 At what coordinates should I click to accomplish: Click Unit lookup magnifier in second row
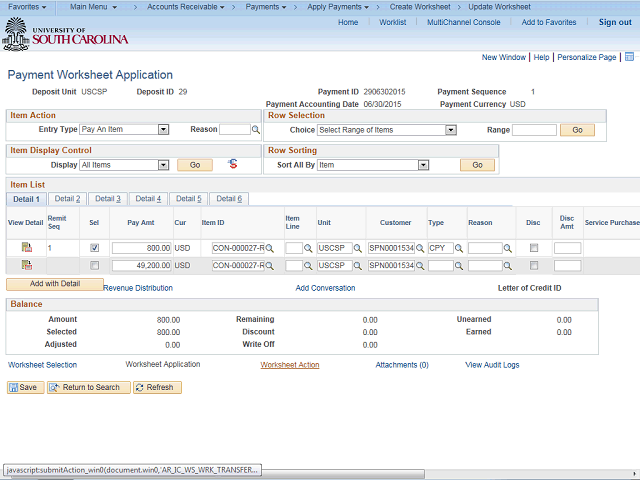coord(357,266)
